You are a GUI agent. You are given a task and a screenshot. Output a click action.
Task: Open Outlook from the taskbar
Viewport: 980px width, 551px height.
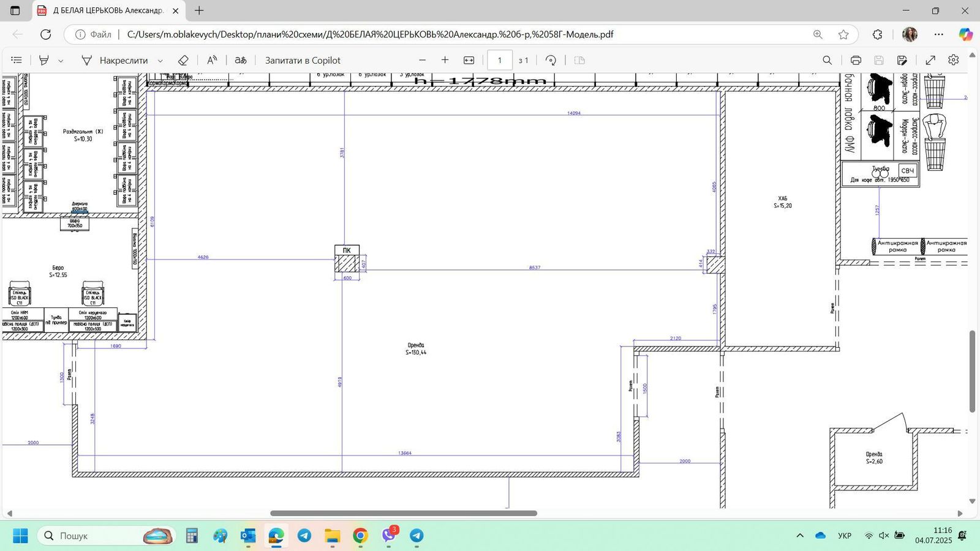pyautogui.click(x=248, y=536)
